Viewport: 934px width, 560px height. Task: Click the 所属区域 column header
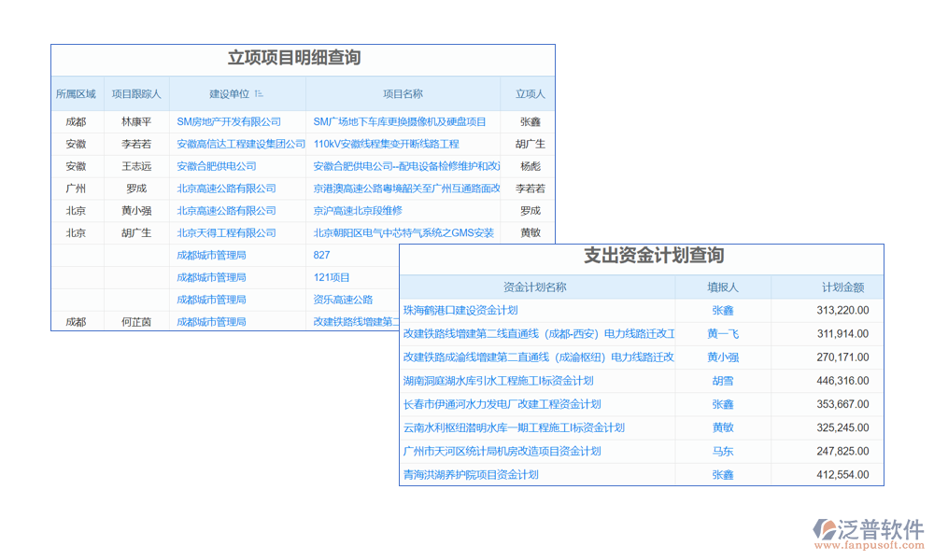[76, 94]
